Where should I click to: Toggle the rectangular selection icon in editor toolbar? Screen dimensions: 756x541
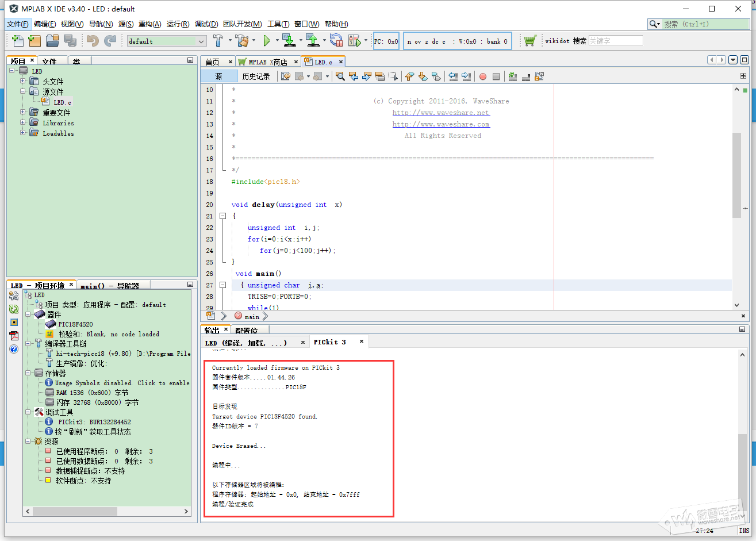(x=393, y=76)
